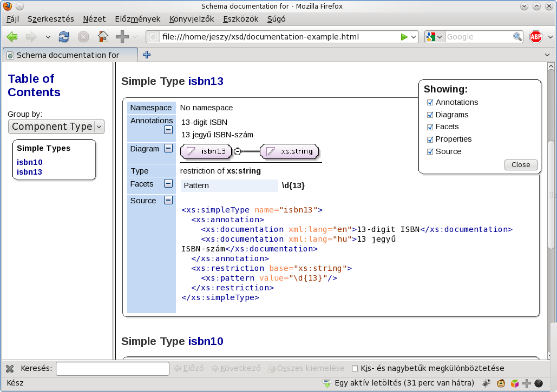This screenshot has width=557, height=392.
Task: Close the find bar with X icon
Action: pos(10,369)
